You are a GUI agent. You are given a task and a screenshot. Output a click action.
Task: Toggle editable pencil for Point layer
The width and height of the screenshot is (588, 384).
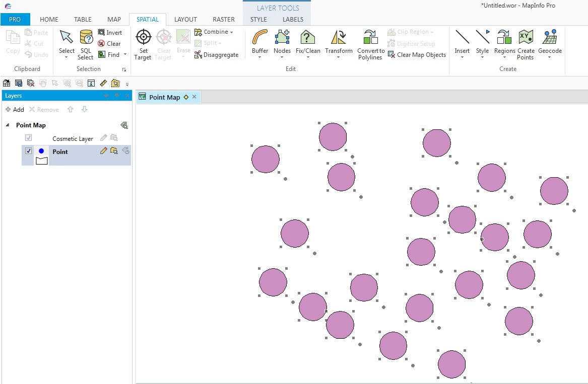coord(103,150)
